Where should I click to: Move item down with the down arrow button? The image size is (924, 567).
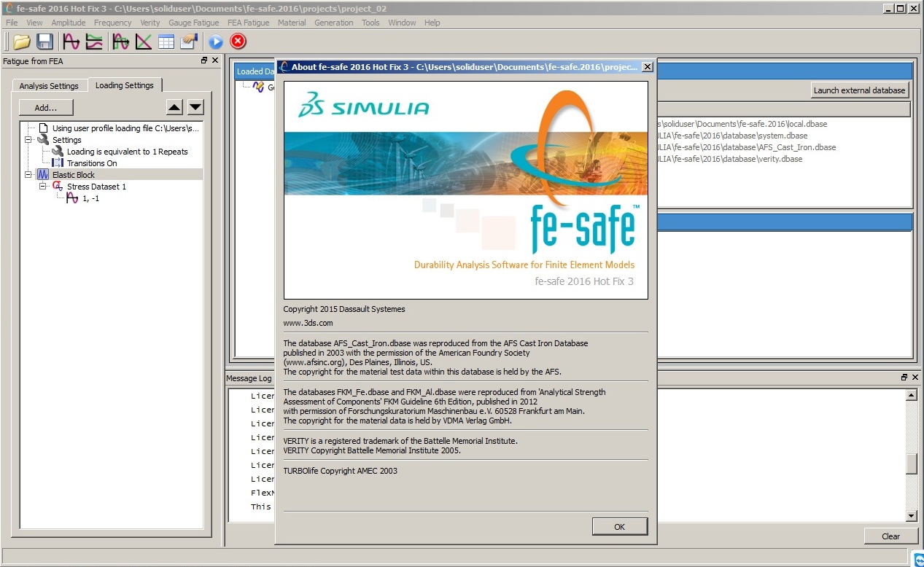point(195,108)
